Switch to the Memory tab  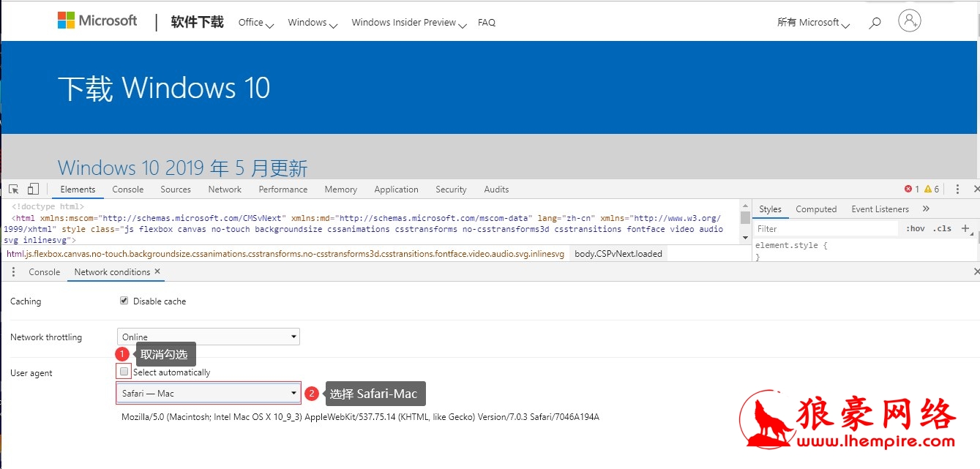(340, 189)
